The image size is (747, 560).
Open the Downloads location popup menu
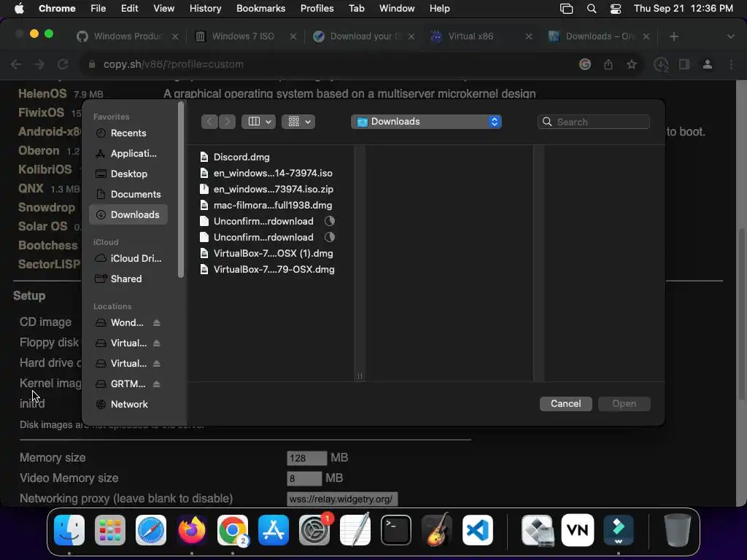tap(426, 122)
